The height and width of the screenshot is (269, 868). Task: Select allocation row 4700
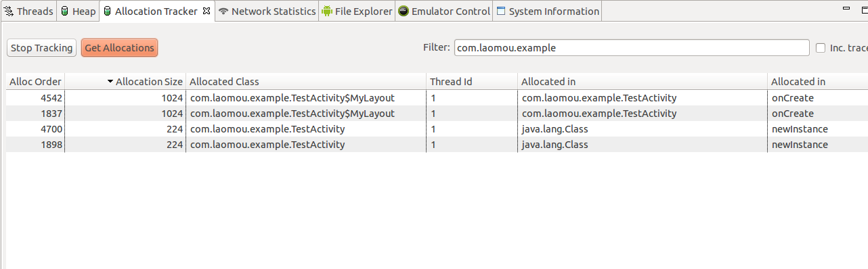tap(437, 129)
